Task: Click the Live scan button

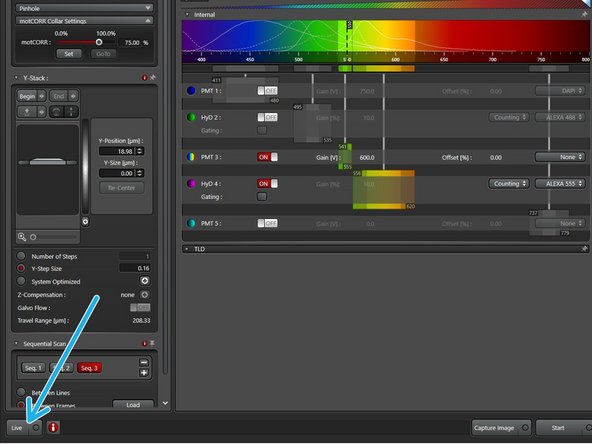Action: pyautogui.click(x=17, y=428)
